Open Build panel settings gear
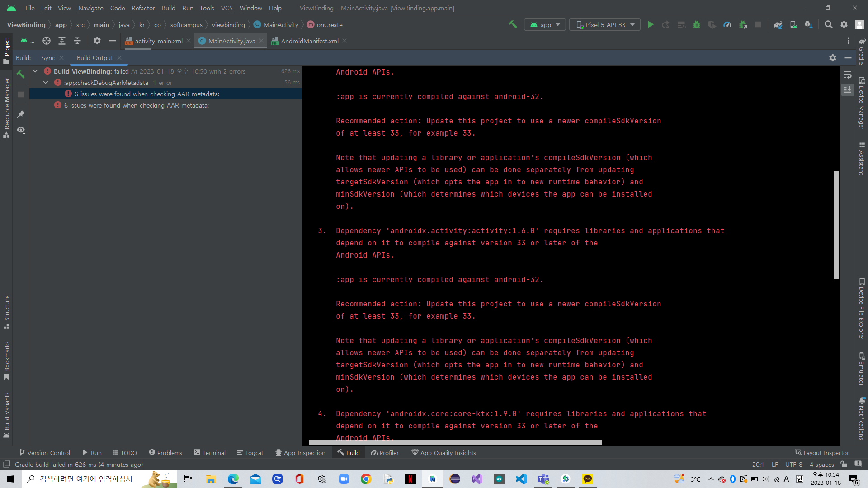The image size is (868, 488). [x=833, y=58]
